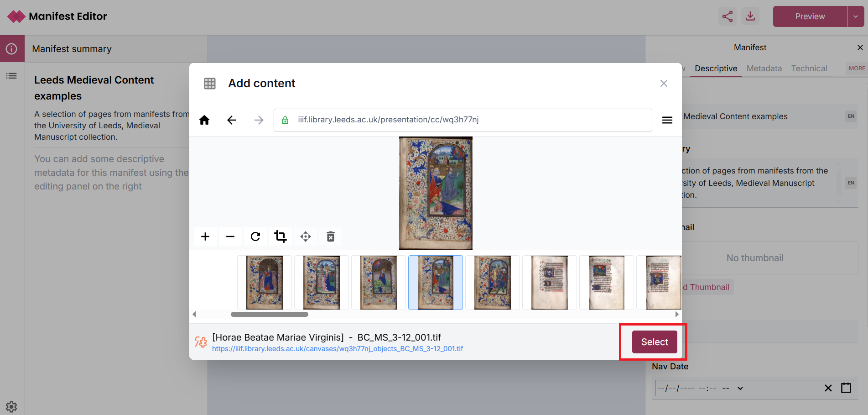Switch to the Technical tab
Viewport: 868px width, 415px height.
pyautogui.click(x=809, y=68)
